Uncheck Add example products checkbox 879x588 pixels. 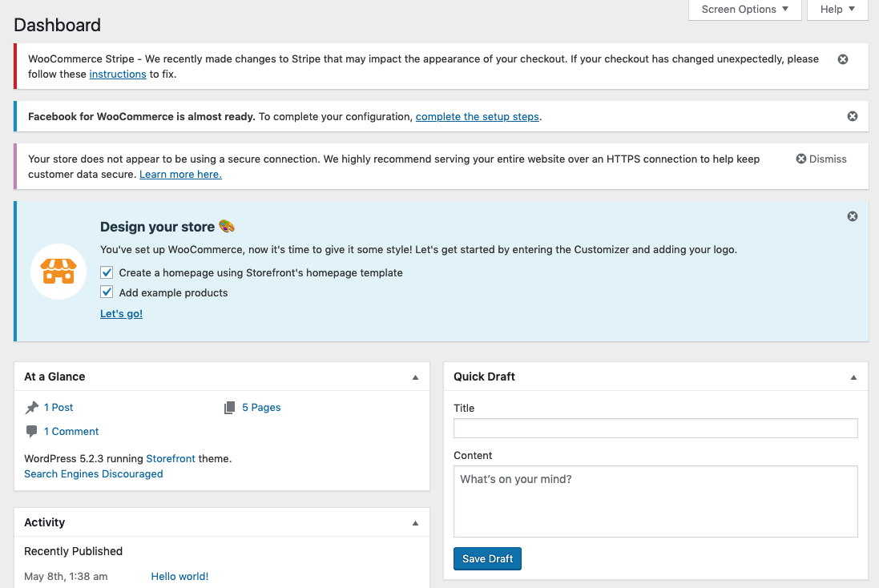107,292
